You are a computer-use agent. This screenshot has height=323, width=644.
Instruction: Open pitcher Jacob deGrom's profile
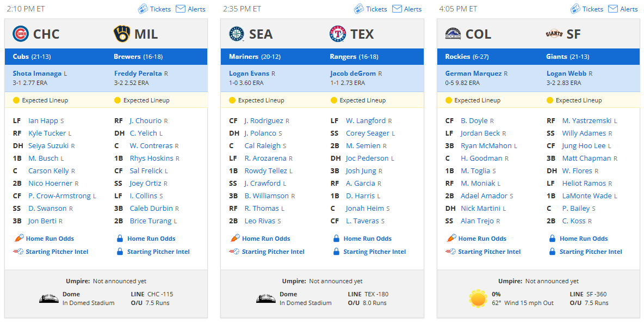point(353,74)
